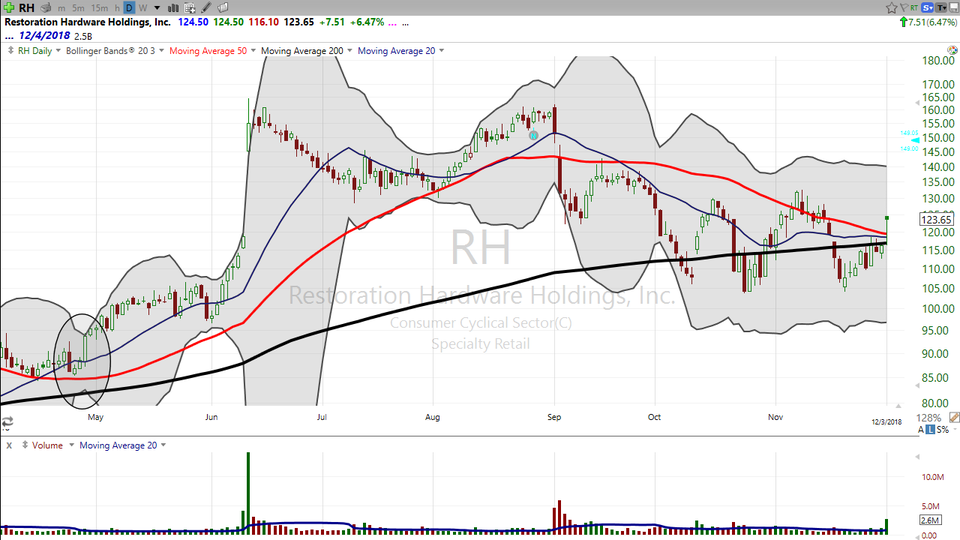Open the Volume indicator dropdown arrow

click(x=71, y=445)
